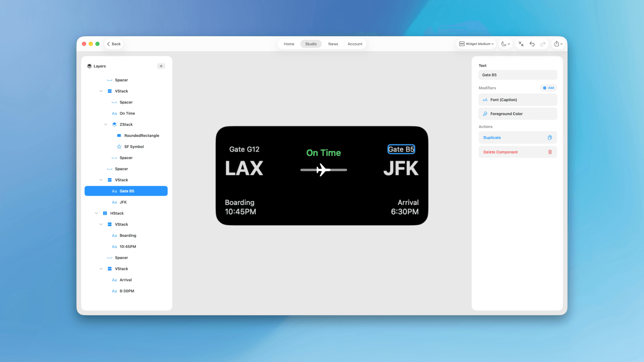Collapse the ZStack layer
This screenshot has width=644, height=362.
(x=106, y=124)
